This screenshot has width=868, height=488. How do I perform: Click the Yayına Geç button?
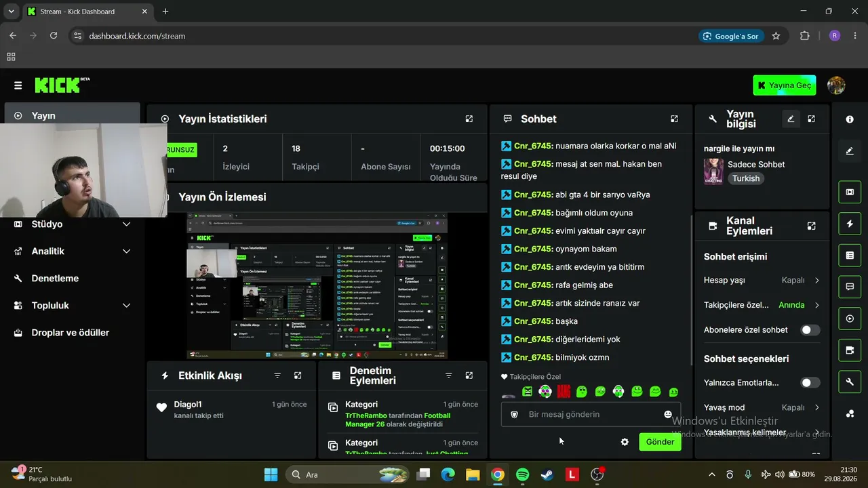[x=785, y=85]
